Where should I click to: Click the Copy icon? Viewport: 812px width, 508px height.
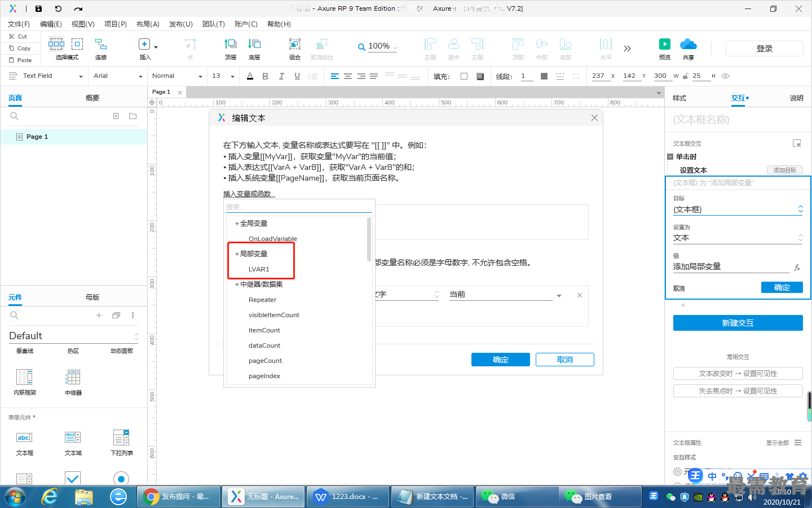(11, 48)
